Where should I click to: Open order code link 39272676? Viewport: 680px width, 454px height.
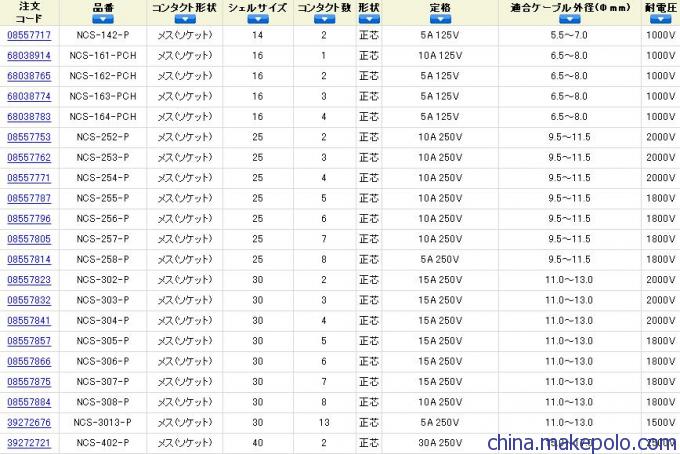(x=29, y=422)
